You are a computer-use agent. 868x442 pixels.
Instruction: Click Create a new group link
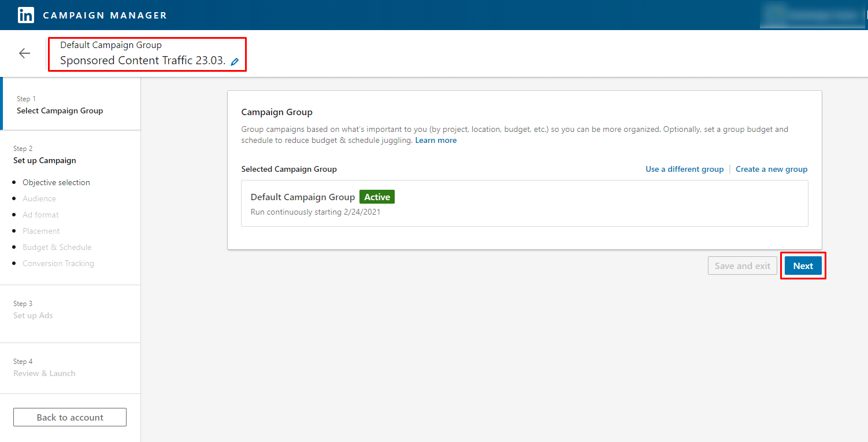click(x=771, y=170)
